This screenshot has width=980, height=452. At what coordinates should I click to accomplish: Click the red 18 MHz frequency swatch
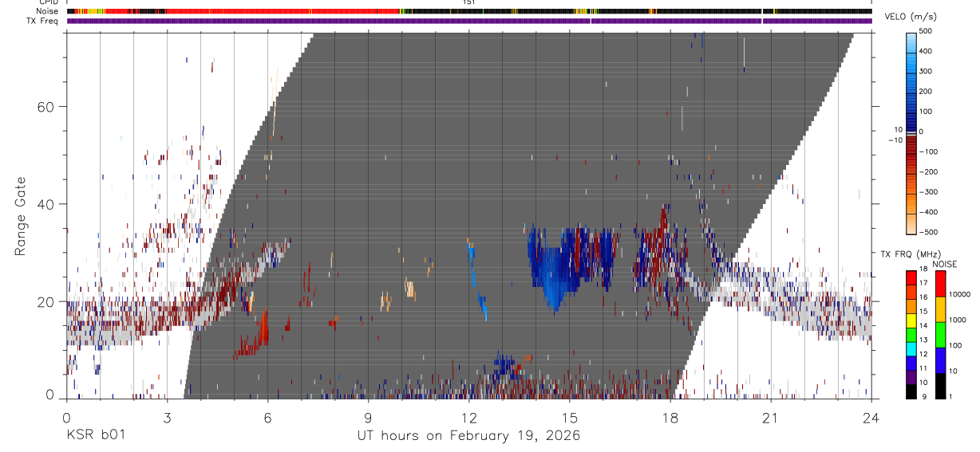(911, 277)
